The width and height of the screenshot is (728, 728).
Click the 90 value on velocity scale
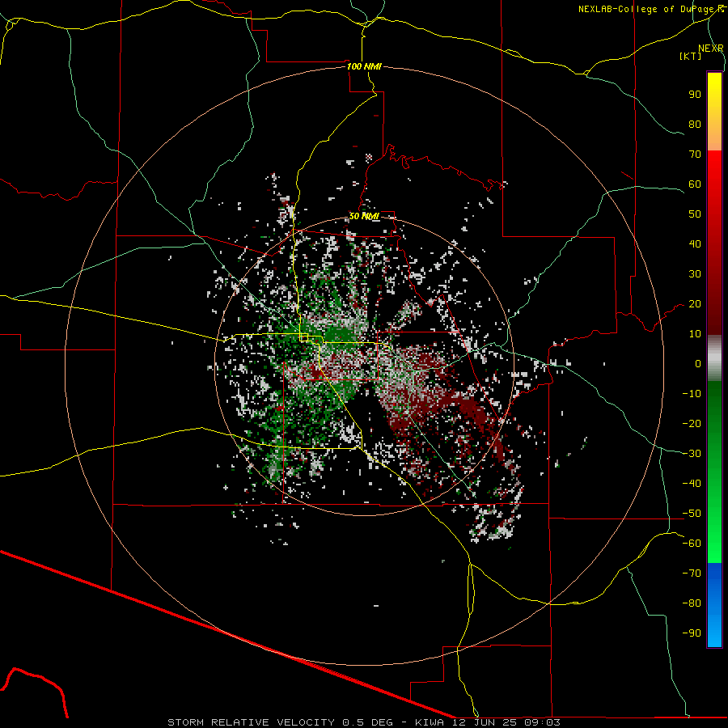tap(695, 95)
